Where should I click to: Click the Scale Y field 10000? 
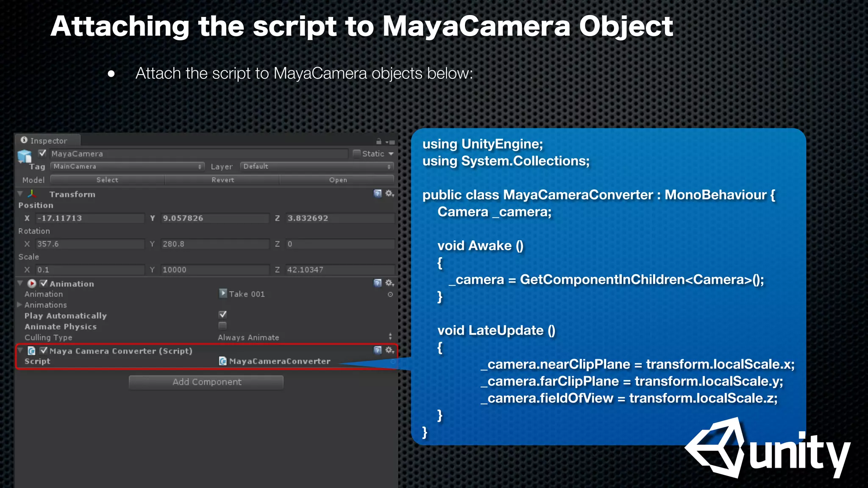[x=215, y=270]
